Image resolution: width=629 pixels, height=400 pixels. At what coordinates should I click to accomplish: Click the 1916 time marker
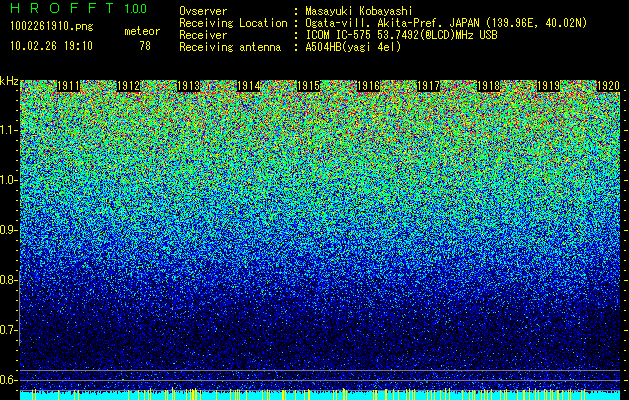point(369,86)
